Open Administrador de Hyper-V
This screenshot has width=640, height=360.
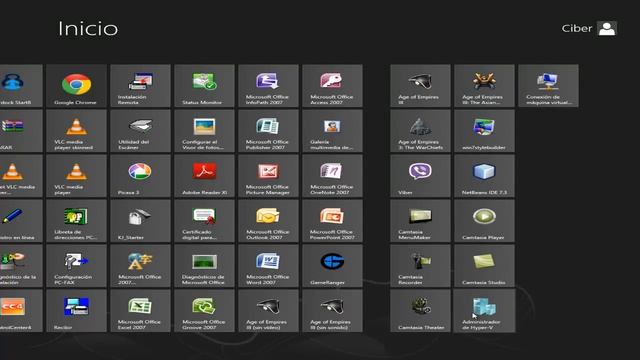point(484,311)
